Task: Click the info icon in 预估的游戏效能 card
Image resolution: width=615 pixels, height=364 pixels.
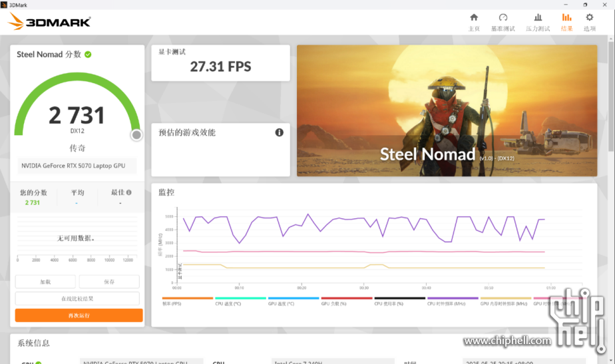Action: (279, 132)
